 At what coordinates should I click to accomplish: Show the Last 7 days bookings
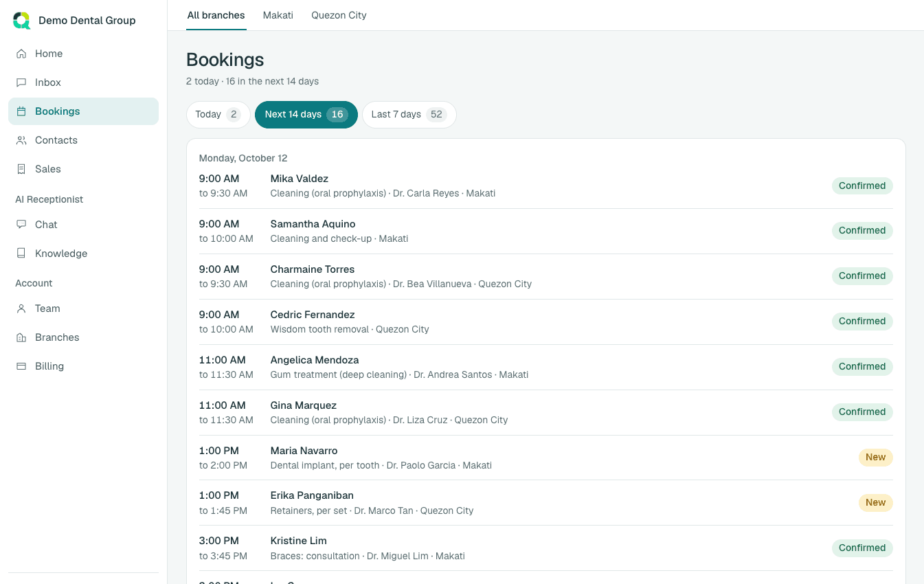pyautogui.click(x=409, y=115)
